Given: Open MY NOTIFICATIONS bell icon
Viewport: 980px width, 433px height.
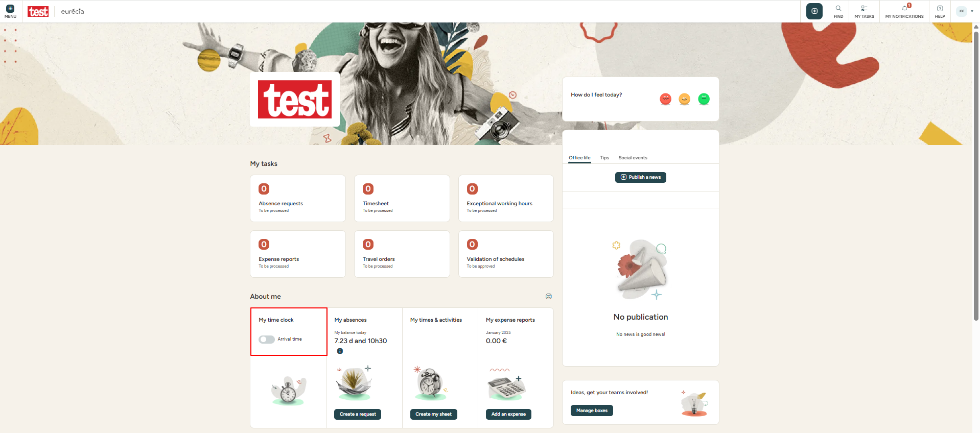Looking at the screenshot, I should 905,9.
